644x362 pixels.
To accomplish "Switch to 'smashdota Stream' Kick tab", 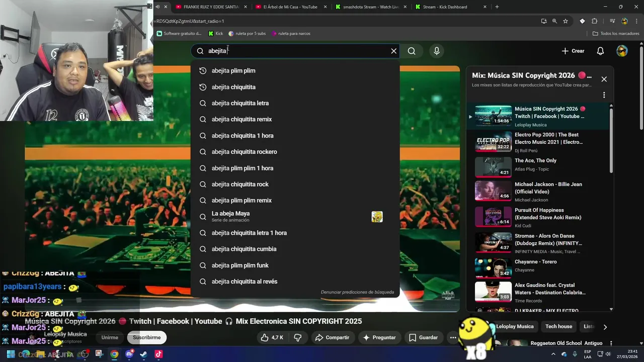I will (x=371, y=7).
